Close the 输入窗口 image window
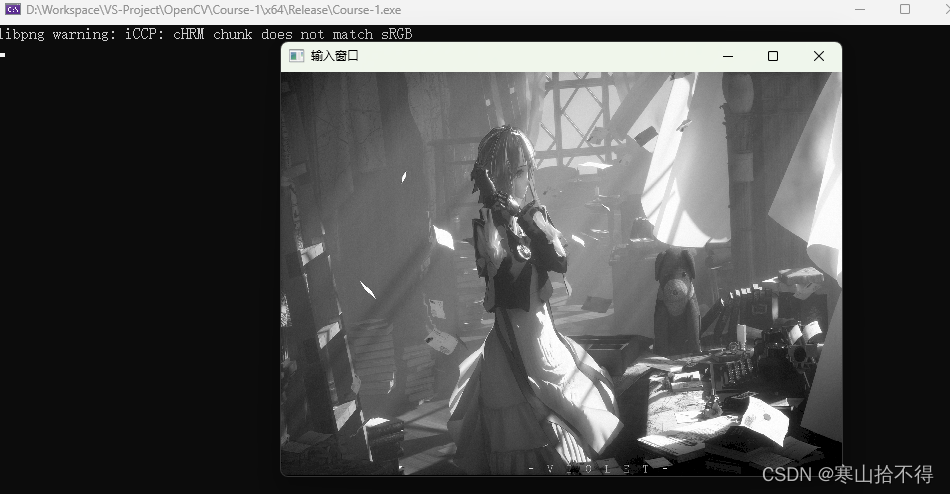 click(x=819, y=56)
